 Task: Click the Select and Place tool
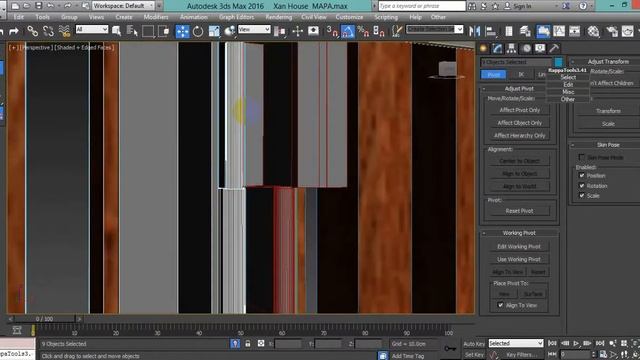[229, 31]
